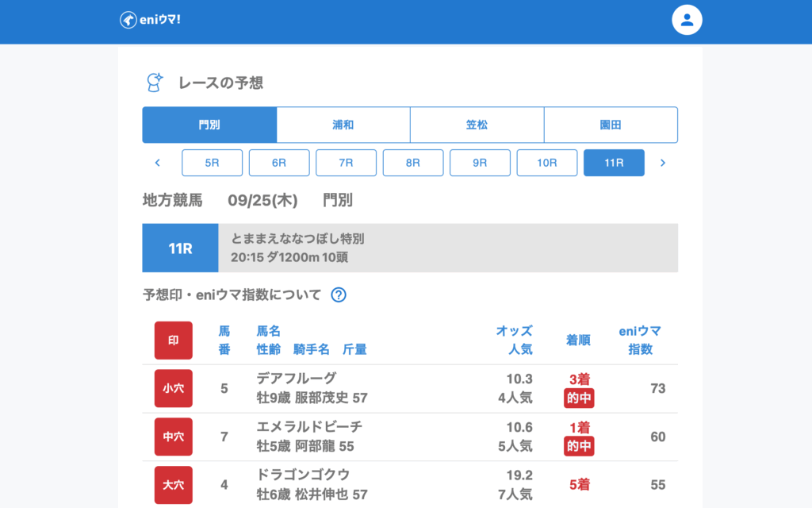
Task: Go to race 9R
Action: (x=480, y=163)
